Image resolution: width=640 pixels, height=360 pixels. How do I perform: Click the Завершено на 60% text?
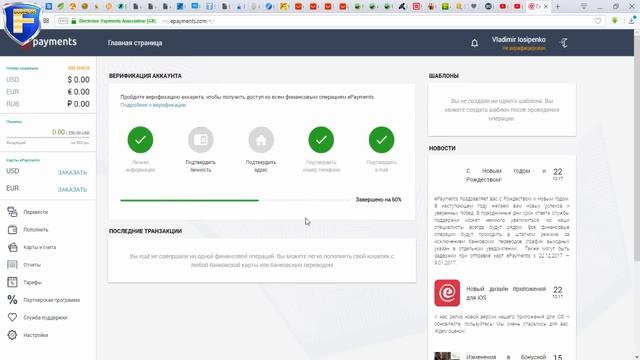coord(378,200)
